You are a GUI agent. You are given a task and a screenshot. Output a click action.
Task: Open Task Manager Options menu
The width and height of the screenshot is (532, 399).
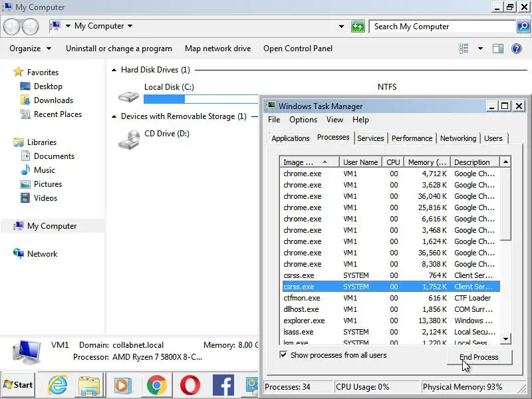point(303,120)
